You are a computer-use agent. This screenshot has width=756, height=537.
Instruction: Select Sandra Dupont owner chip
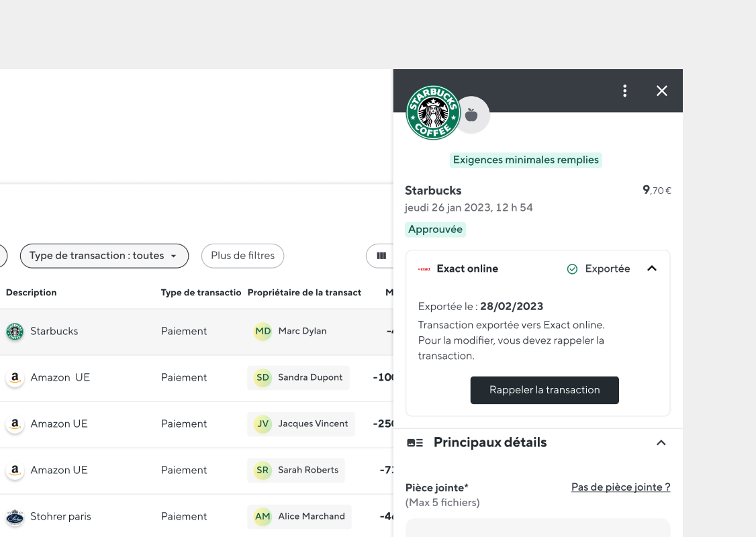(x=298, y=377)
